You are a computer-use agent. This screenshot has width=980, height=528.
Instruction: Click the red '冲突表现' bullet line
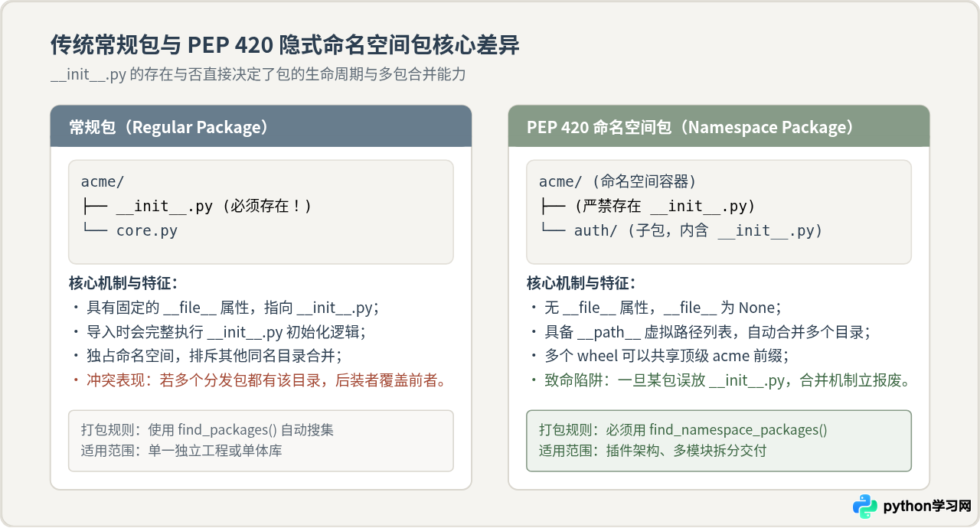pyautogui.click(x=259, y=380)
